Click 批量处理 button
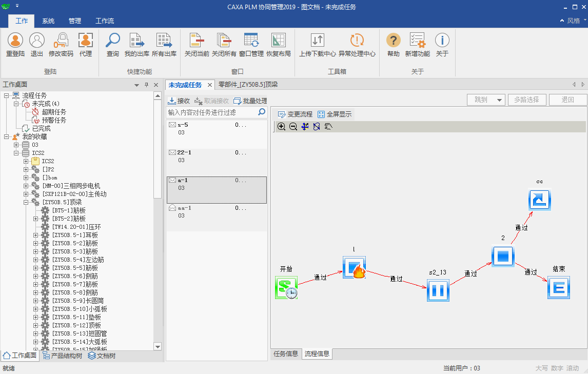The height and width of the screenshot is (374, 588). [250, 101]
